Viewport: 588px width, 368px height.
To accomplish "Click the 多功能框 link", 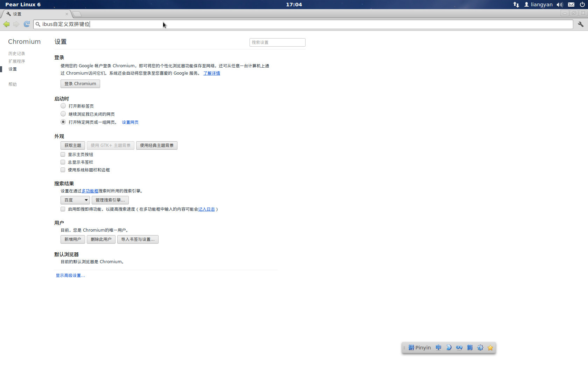I will point(90,191).
